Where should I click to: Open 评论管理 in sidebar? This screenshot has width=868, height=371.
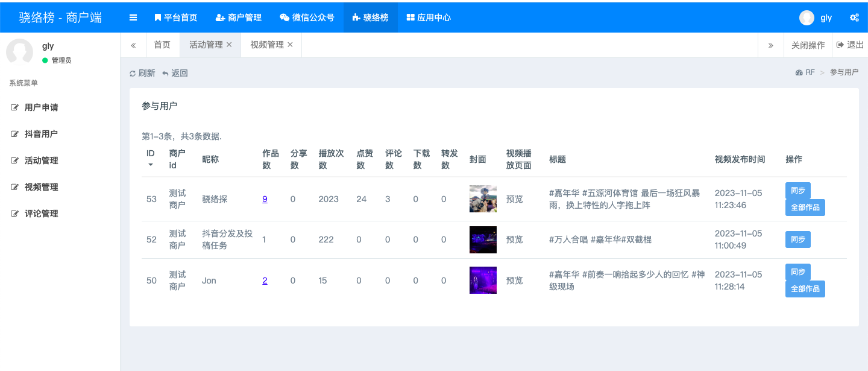[41, 214]
